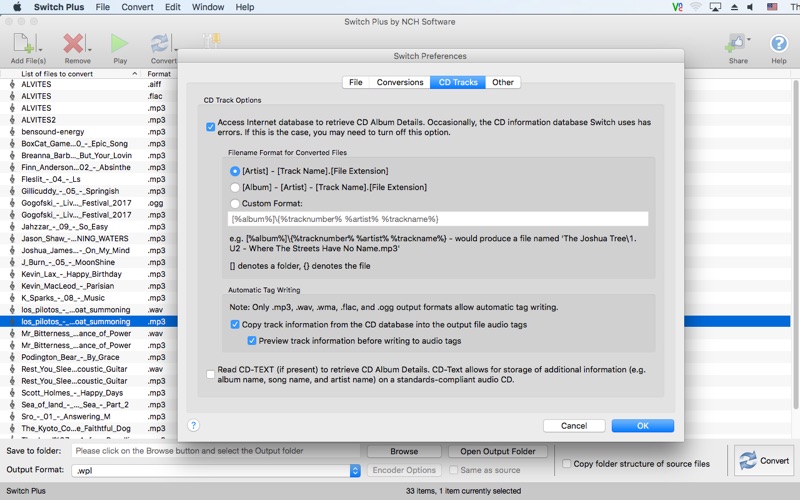Click the preferences dialog help question mark
The image size is (800, 500).
[x=193, y=425]
